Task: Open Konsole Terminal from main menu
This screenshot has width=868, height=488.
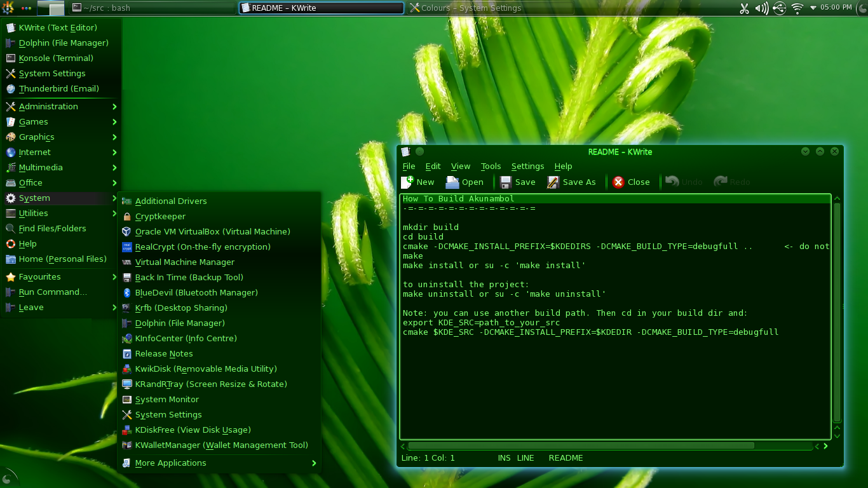Action: [x=62, y=58]
